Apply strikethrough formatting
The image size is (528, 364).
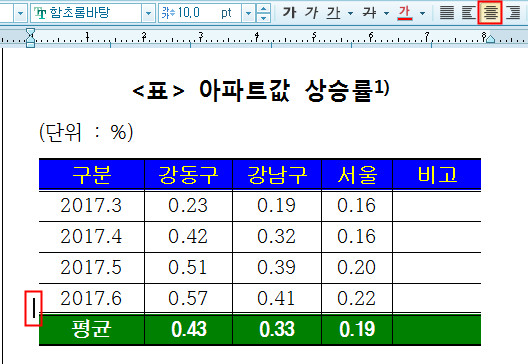(369, 13)
